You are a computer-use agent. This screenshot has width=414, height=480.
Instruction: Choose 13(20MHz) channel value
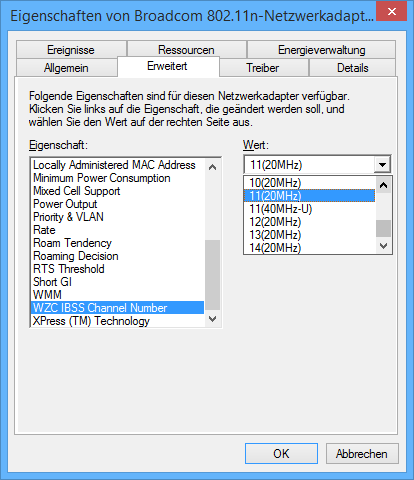(309, 235)
